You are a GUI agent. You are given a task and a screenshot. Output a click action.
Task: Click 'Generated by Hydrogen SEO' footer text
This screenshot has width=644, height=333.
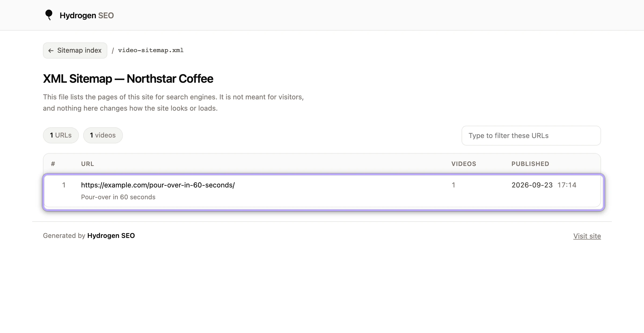[x=89, y=236]
